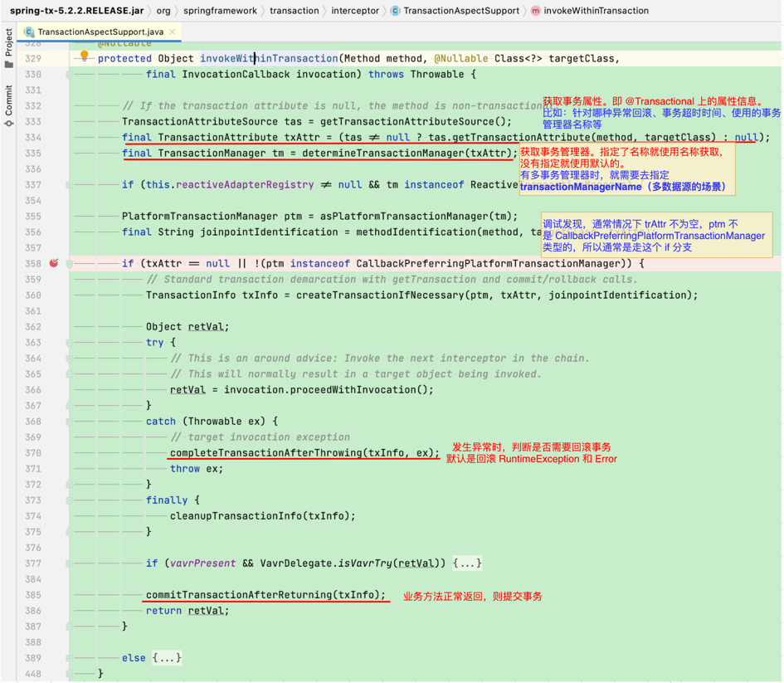
Task: Toggle the red breakpoint on line 358
Action: (52, 263)
